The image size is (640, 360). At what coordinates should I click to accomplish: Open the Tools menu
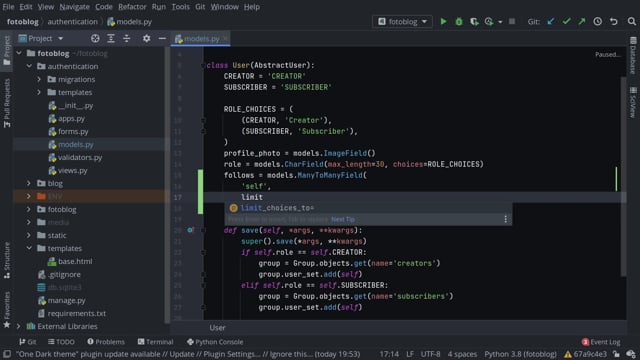click(180, 7)
